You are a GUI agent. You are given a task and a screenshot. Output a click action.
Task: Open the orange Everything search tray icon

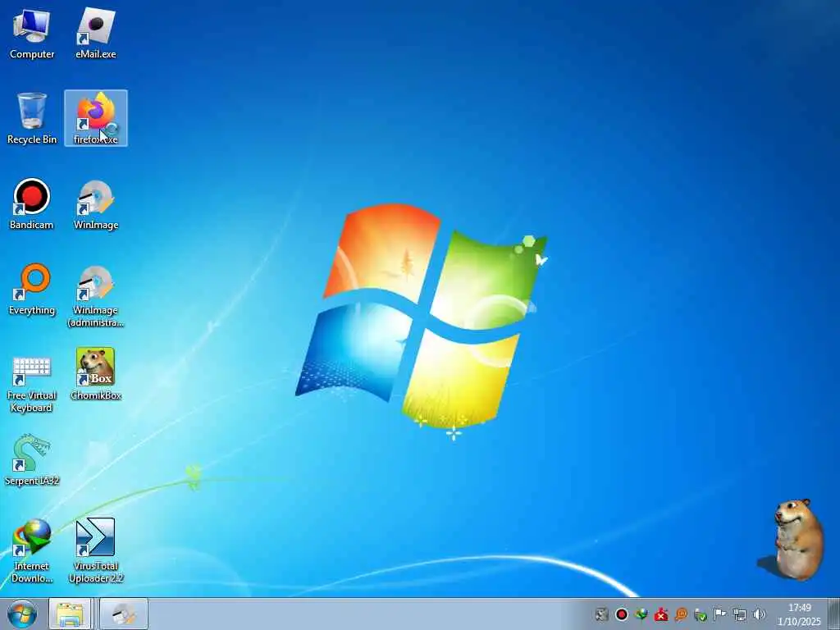tap(681, 614)
